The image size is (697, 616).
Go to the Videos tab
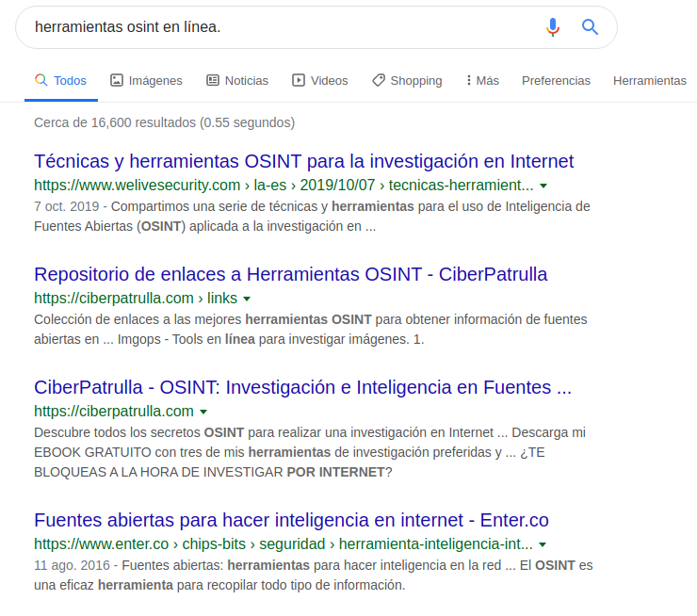[319, 81]
